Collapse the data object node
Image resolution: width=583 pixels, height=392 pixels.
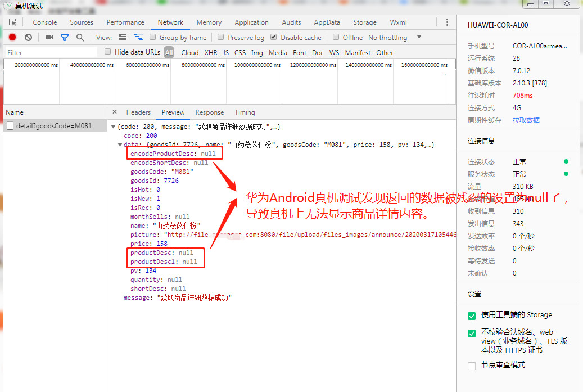(x=120, y=145)
